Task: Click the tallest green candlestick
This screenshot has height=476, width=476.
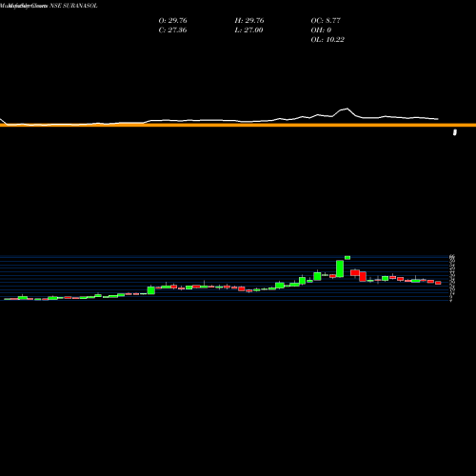Action: (340, 268)
